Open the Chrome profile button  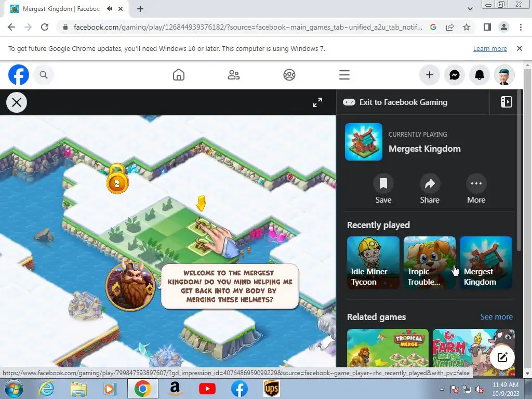pos(504,27)
